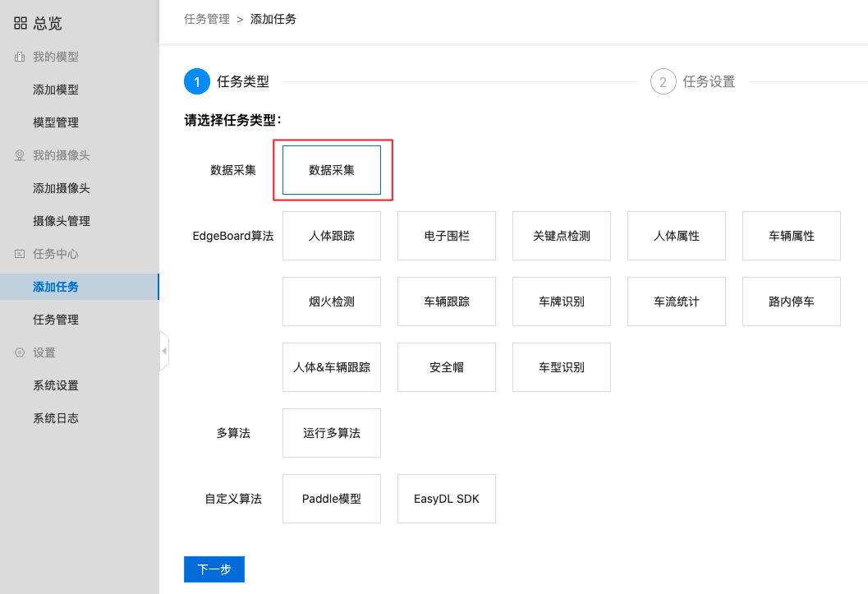Screen dimensions: 868x594
Task: Click the 总览 overview label
Action: [x=48, y=23]
